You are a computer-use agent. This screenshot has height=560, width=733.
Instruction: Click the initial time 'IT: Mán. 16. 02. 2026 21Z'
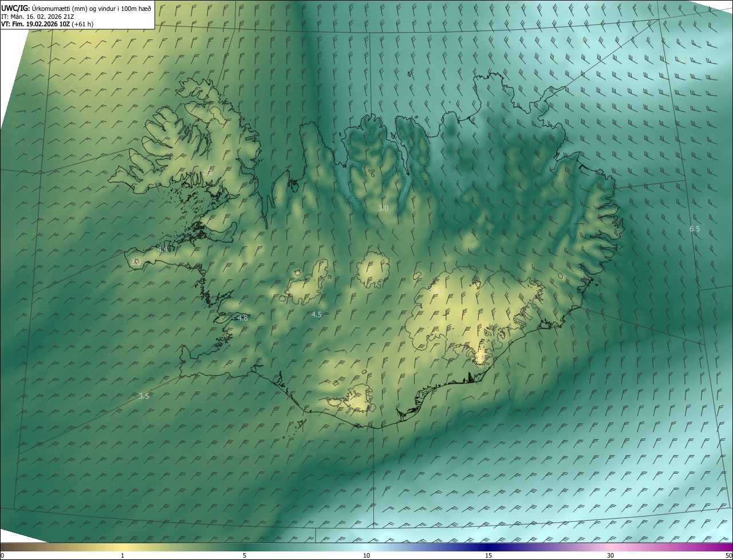(39, 17)
